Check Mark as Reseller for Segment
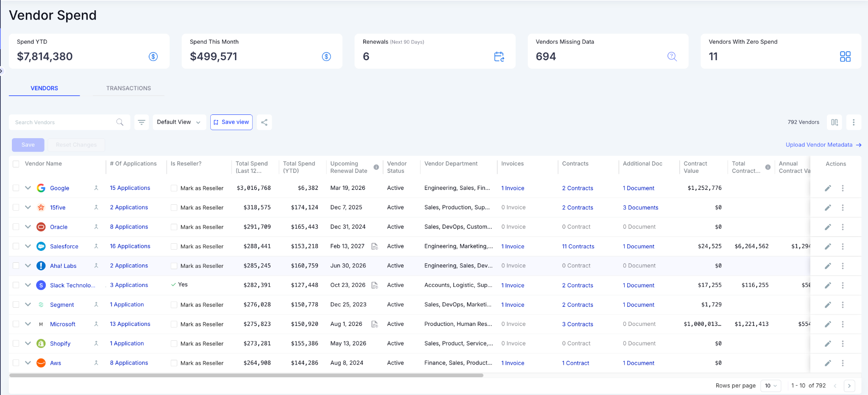Image resolution: width=868 pixels, height=395 pixels. [174, 305]
